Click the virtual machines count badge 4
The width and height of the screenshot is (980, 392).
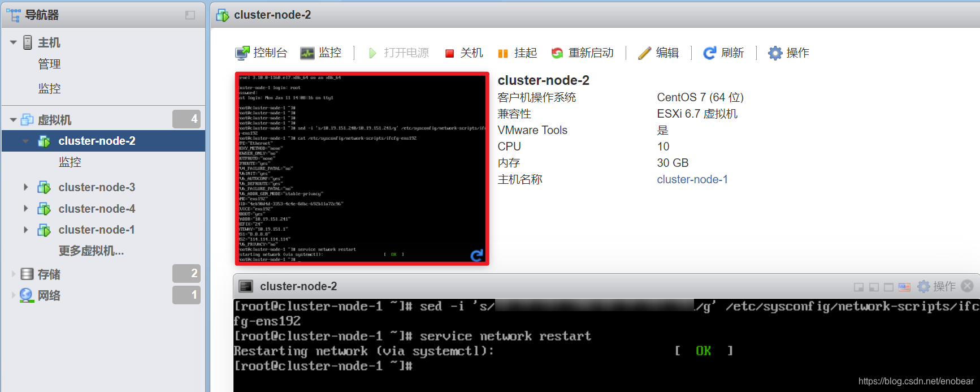[187, 119]
